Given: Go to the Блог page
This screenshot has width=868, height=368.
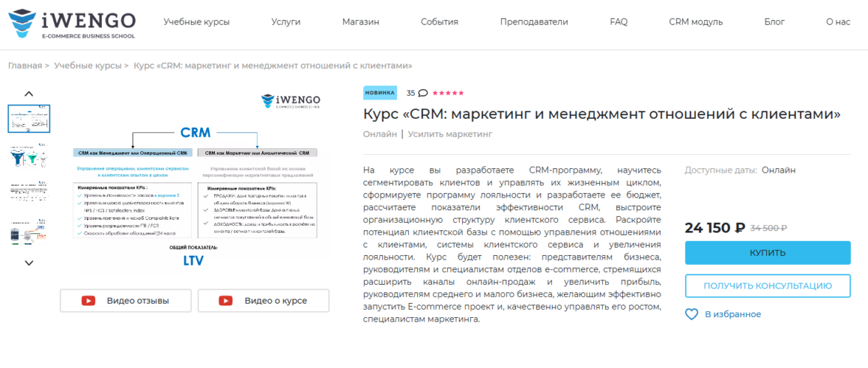Looking at the screenshot, I should pos(774,22).
